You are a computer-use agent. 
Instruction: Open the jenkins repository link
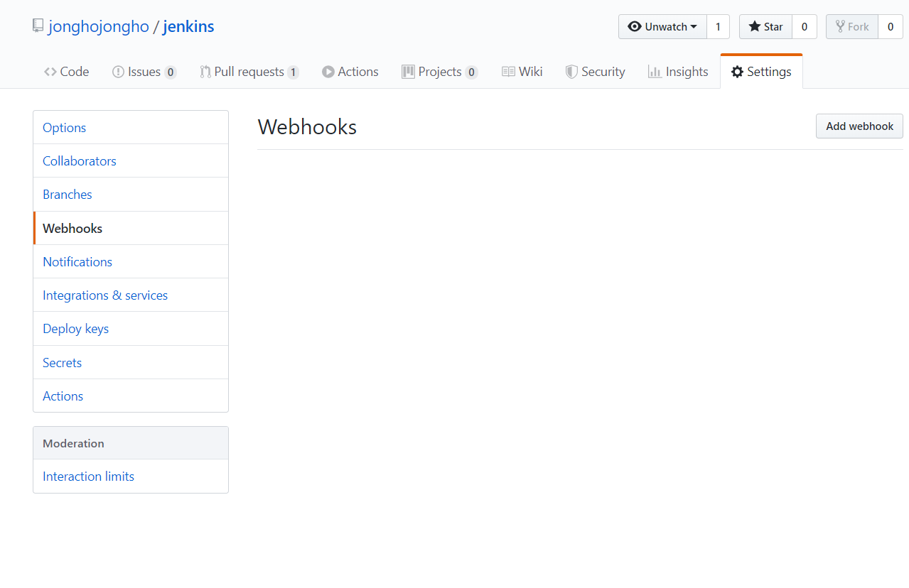point(188,26)
